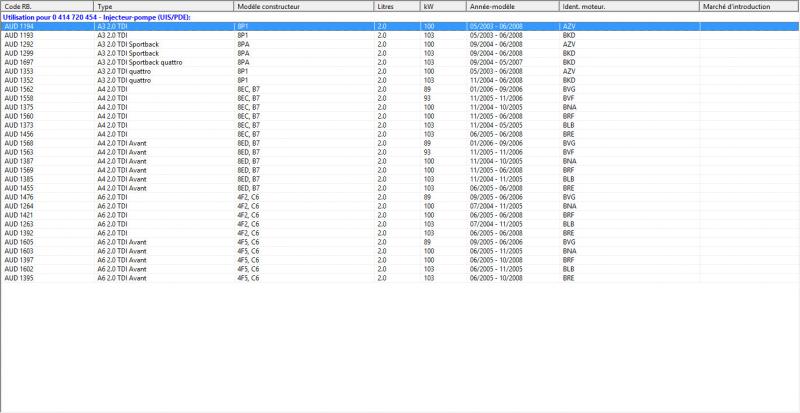Click the date cell 09/2004 - 05/2007

(x=496, y=62)
